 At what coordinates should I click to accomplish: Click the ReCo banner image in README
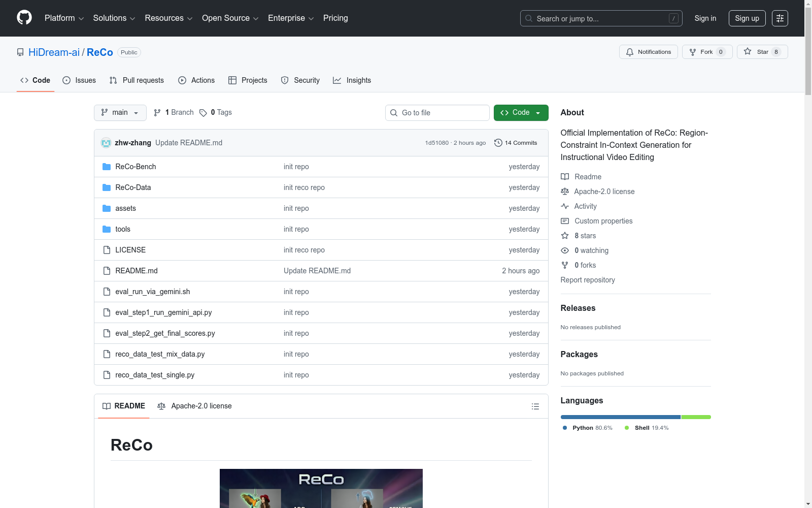tap(321, 488)
